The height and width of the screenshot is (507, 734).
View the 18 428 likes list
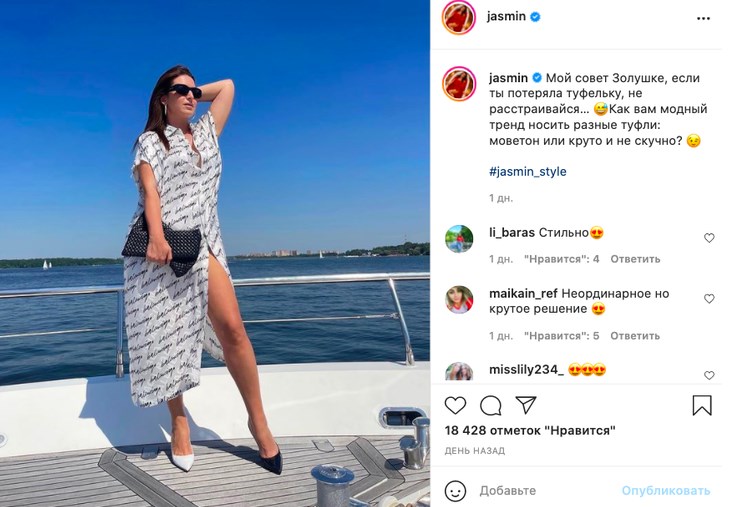[530, 430]
